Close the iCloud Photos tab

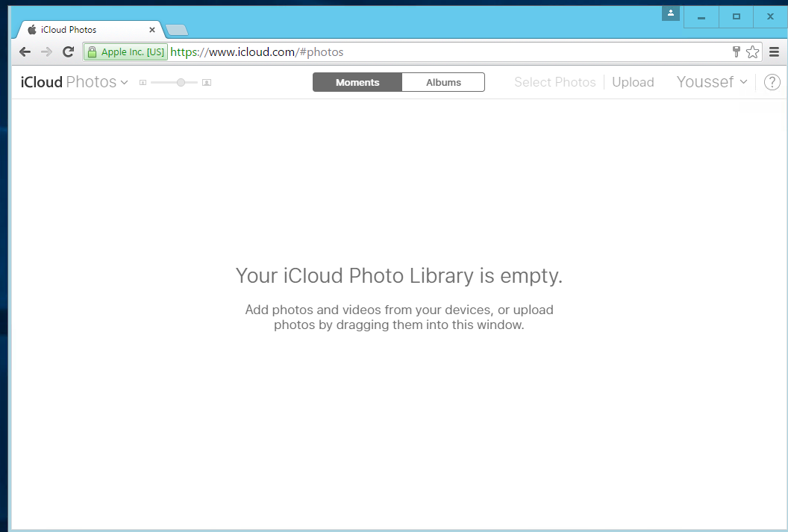[151, 30]
